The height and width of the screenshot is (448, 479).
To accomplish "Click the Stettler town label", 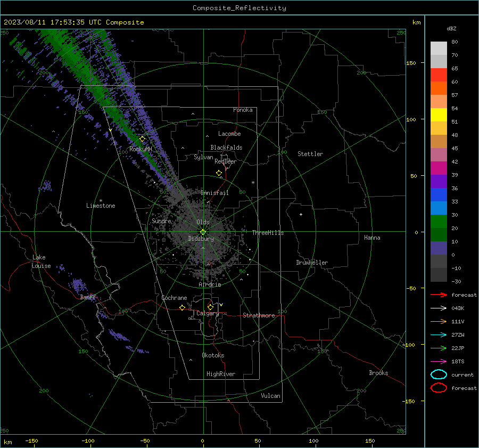I will click(310, 154).
